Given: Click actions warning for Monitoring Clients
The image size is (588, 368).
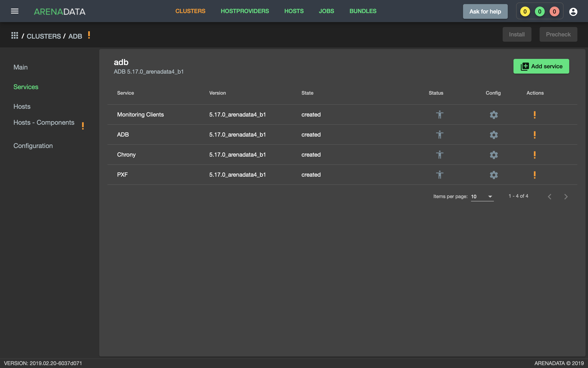Looking at the screenshot, I should pos(535,115).
